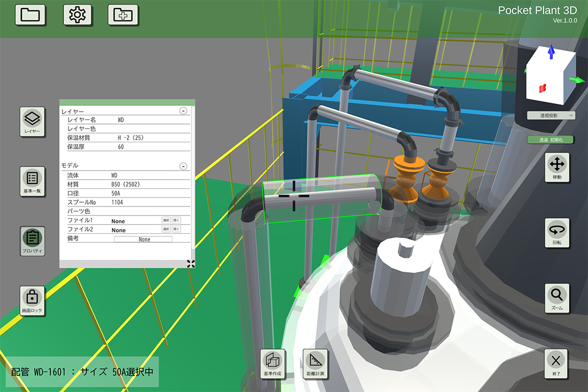Select the 移動 move tool
Viewport: 588px width, 392px height.
pos(557,167)
